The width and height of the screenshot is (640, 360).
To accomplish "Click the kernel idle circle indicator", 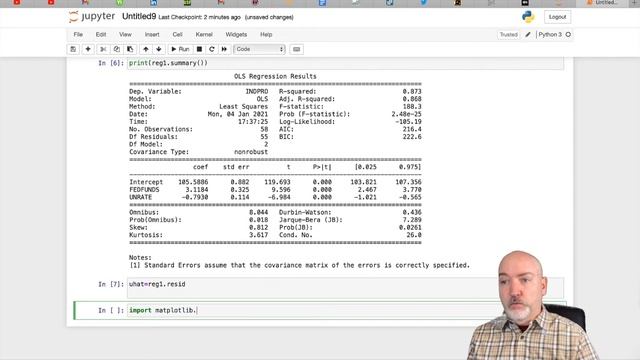I will pos(568,35).
